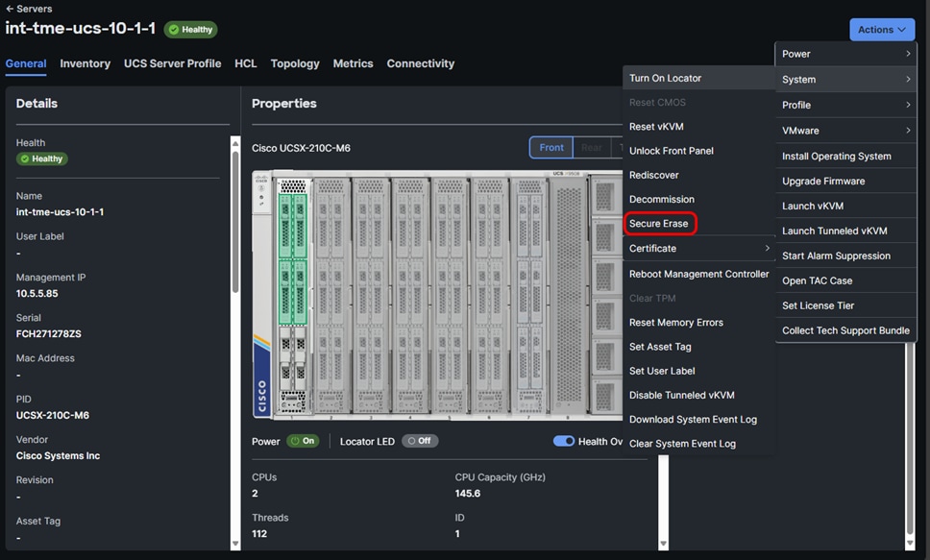The width and height of the screenshot is (930, 560).
Task: Expand the Power submenu
Action: [845, 54]
